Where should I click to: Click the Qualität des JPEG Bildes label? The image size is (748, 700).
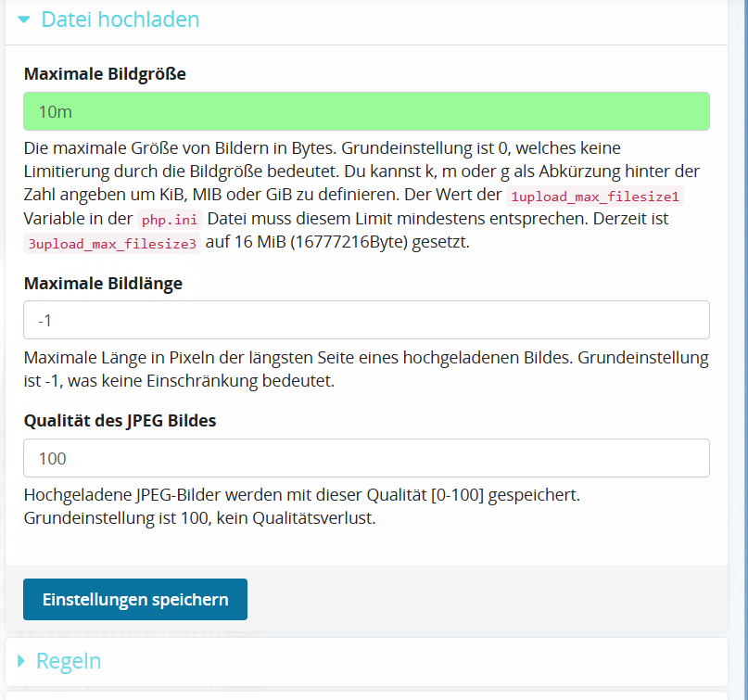(120, 421)
